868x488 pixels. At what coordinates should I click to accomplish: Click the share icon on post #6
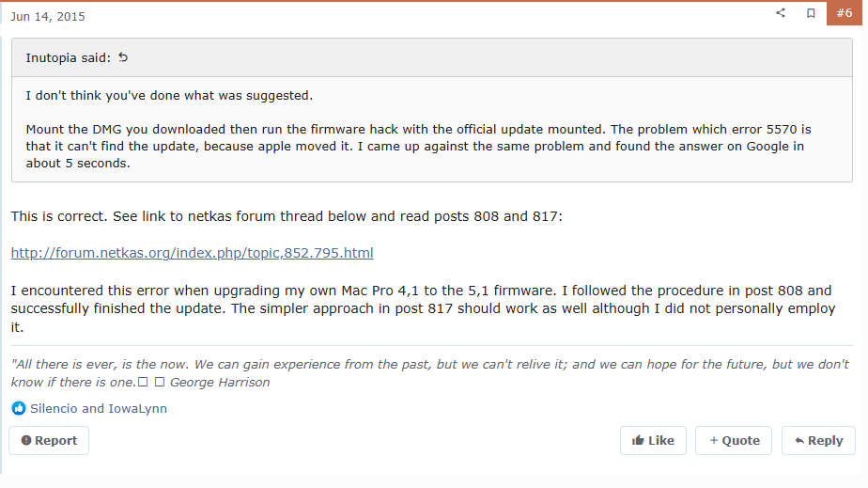pos(781,13)
